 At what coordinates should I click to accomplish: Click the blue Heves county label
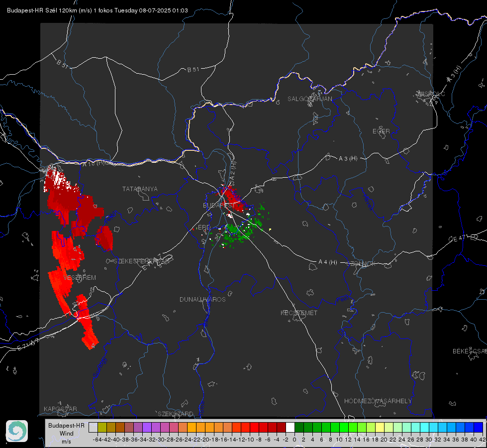[x=368, y=202]
